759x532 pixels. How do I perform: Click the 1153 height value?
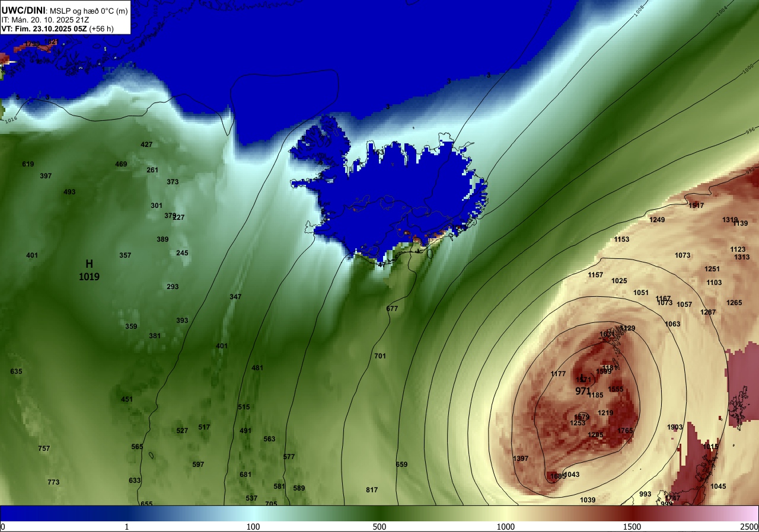[x=621, y=239]
